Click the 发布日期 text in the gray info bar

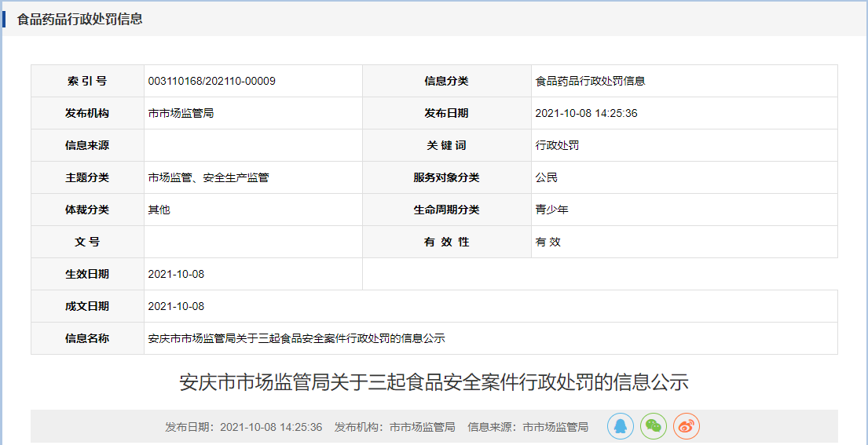(244, 427)
